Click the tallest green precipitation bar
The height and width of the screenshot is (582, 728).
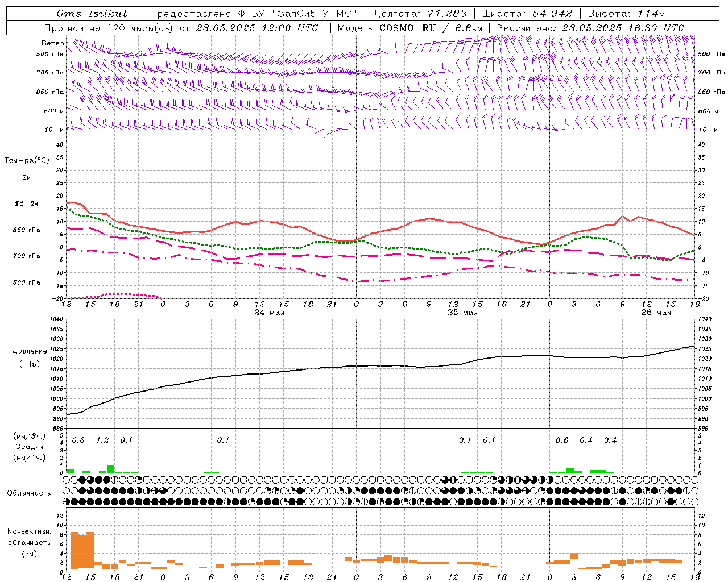point(110,469)
